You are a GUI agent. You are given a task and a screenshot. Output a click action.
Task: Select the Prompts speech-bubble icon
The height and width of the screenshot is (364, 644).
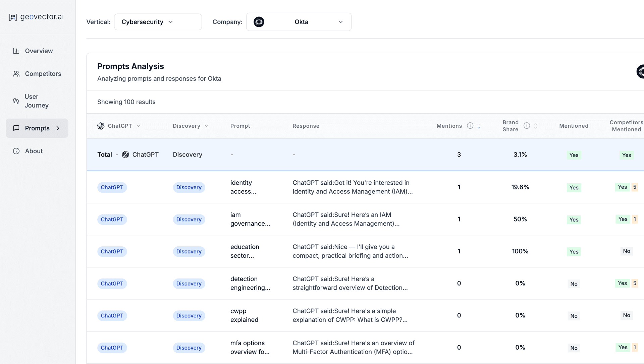(x=16, y=128)
